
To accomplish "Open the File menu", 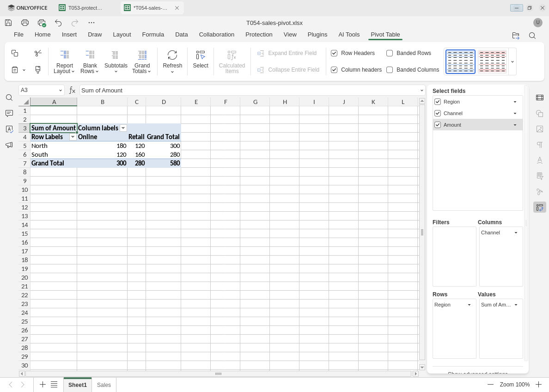I will 18,35.
